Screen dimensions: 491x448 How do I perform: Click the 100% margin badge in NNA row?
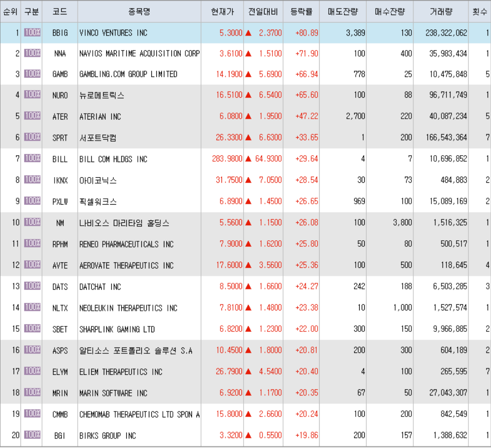point(32,53)
